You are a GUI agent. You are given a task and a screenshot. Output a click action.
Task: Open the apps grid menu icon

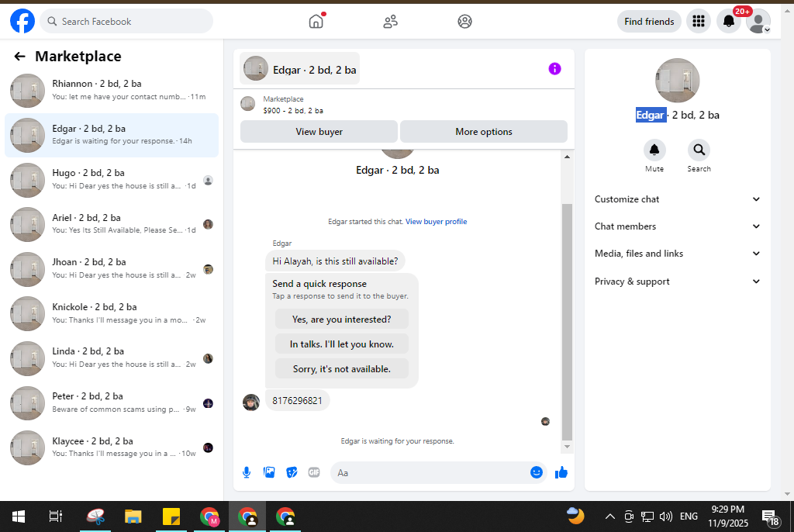point(699,21)
